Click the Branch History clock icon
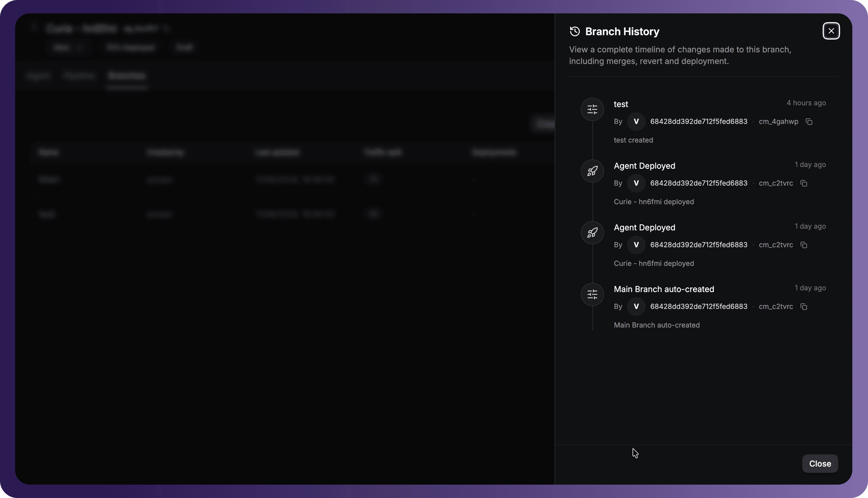The height and width of the screenshot is (498, 868). point(575,31)
